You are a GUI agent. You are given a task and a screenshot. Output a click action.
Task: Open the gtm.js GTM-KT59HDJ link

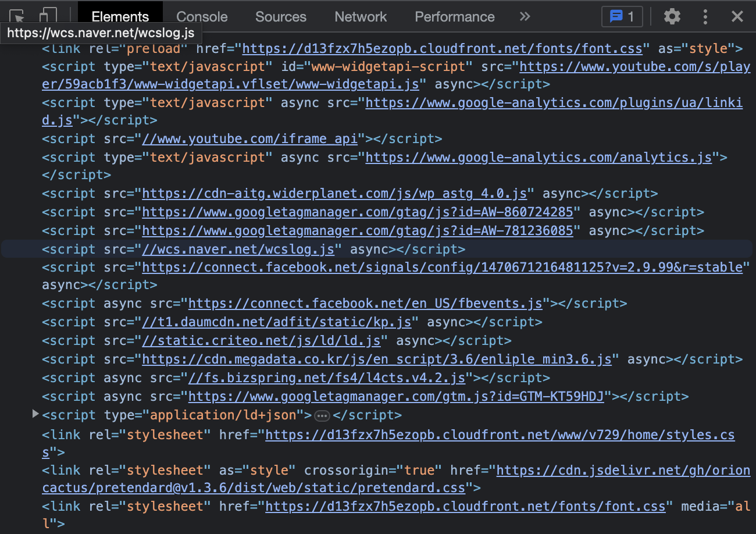[x=397, y=397]
